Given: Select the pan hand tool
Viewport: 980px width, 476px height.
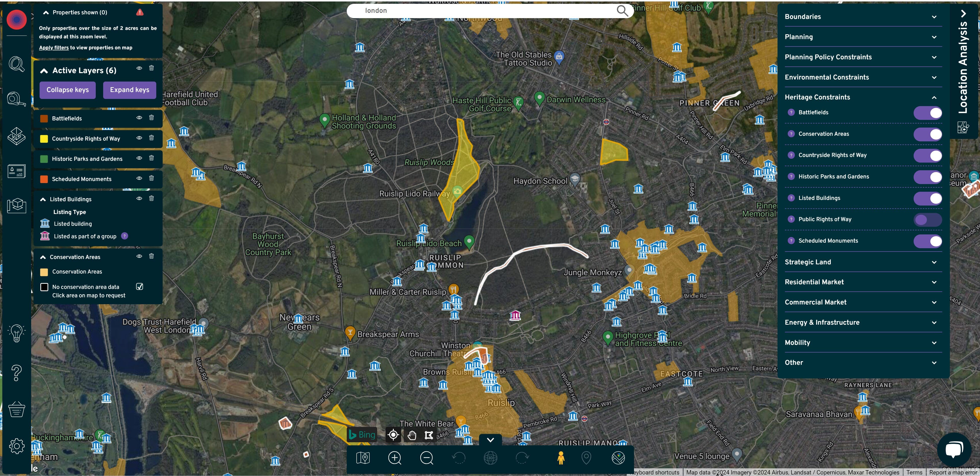Looking at the screenshot, I should (x=412, y=435).
